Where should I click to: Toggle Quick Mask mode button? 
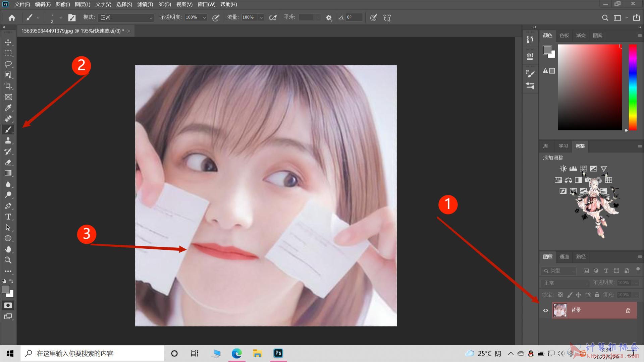click(x=8, y=305)
